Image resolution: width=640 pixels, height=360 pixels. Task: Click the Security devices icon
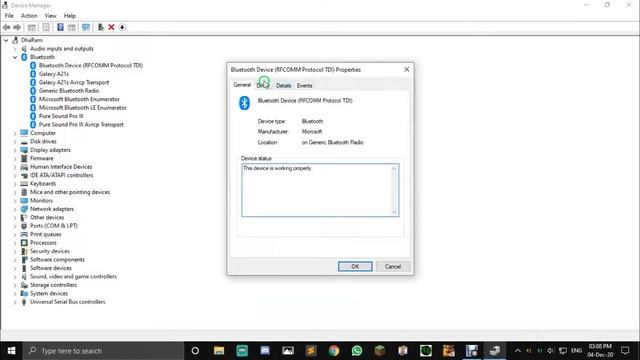(24, 251)
